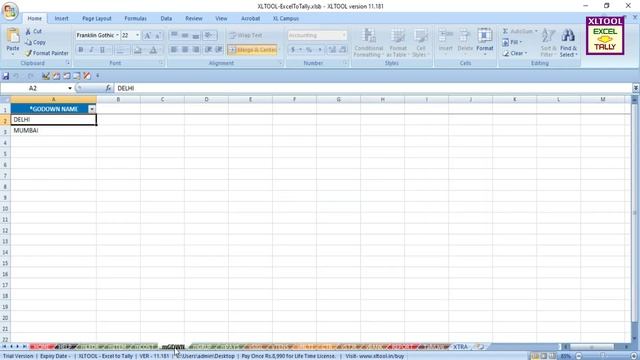Open Find & Select menu

coord(568,43)
